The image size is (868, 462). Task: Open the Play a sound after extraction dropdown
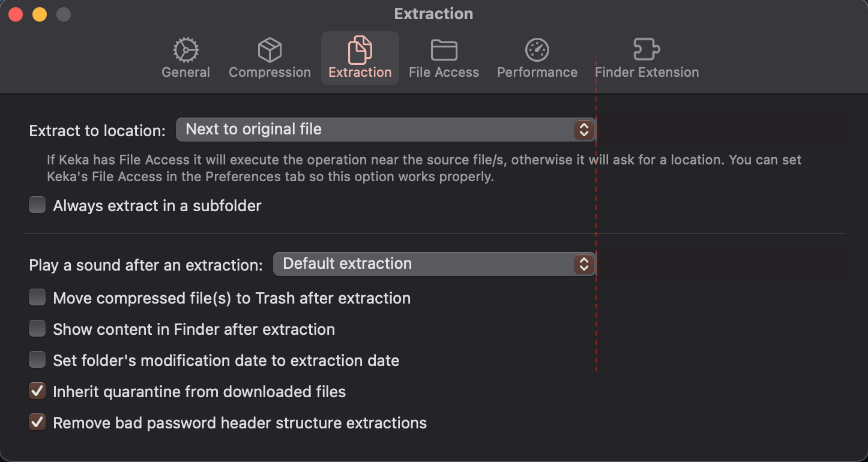(434, 264)
